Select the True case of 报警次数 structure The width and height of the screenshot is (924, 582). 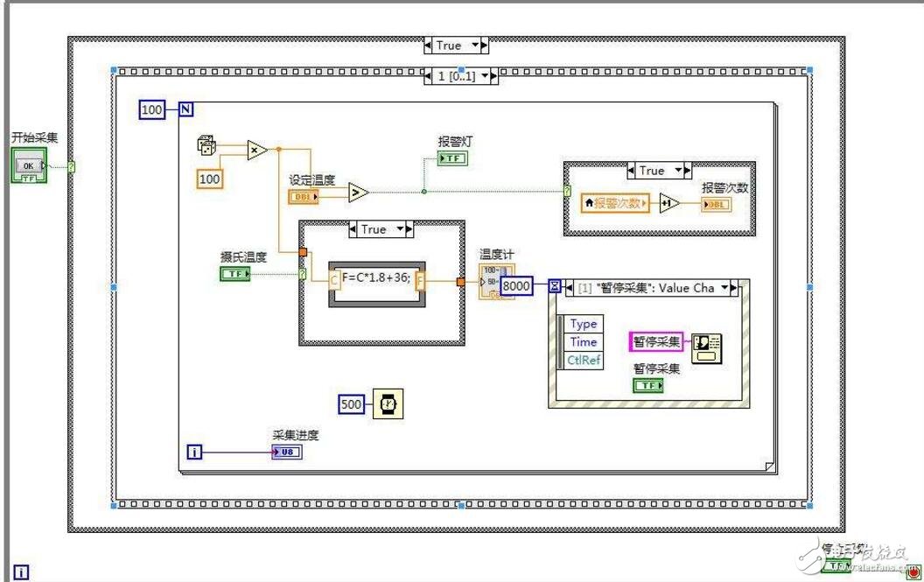658,170
